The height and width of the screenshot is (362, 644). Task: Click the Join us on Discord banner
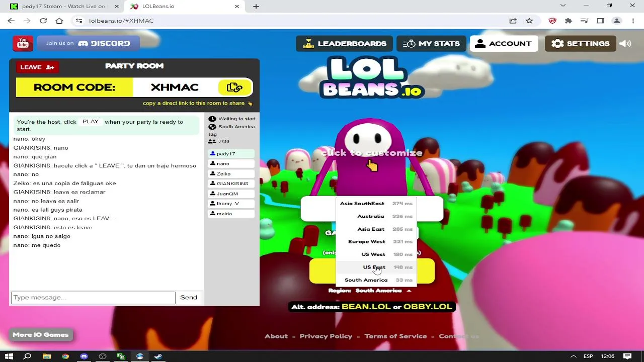point(88,43)
